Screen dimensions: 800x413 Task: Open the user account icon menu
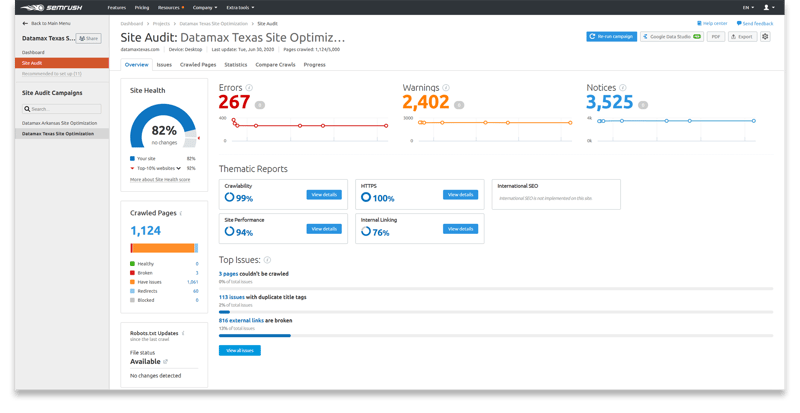click(769, 8)
